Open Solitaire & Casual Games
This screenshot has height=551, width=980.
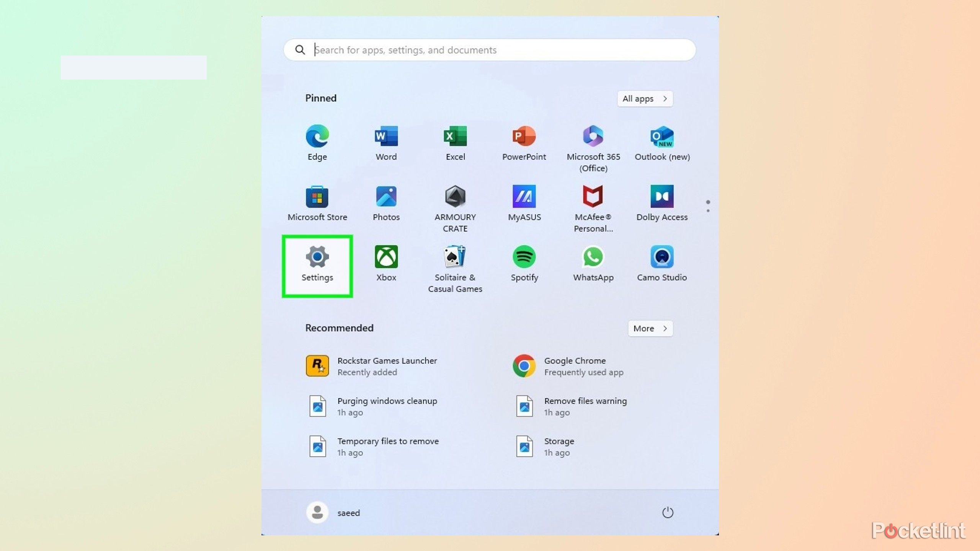pyautogui.click(x=455, y=269)
